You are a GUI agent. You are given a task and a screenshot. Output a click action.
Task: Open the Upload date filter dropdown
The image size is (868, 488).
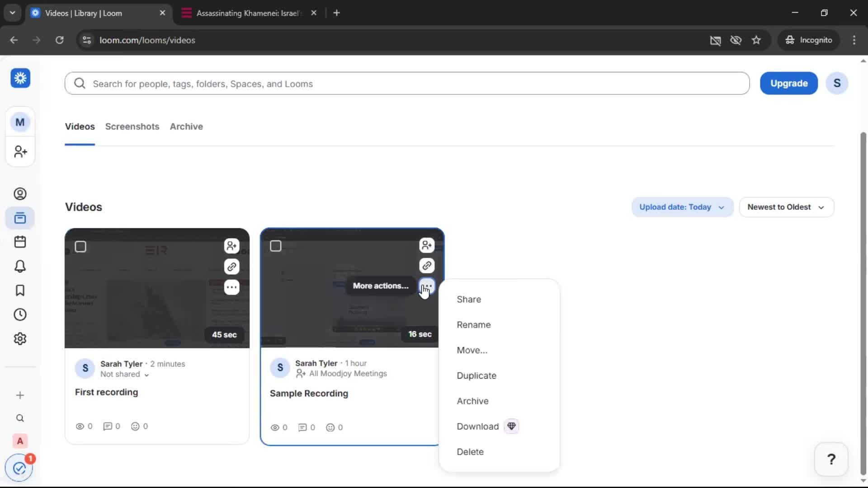pos(682,207)
